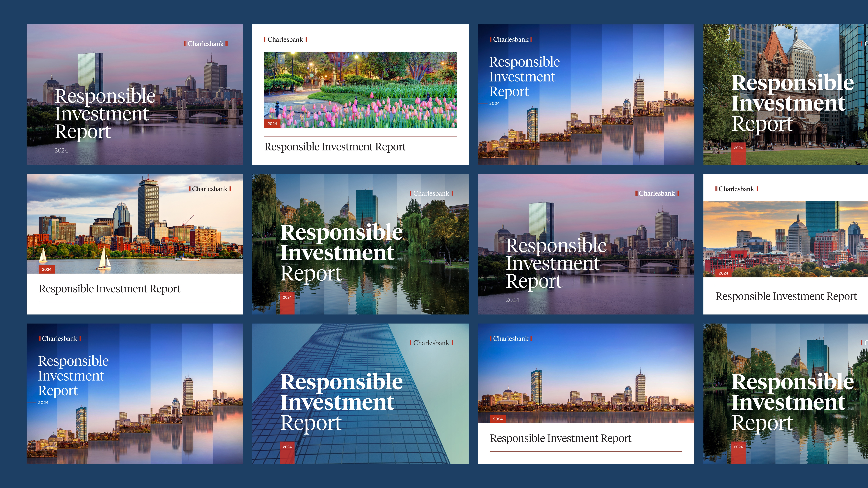Click the red 2024 tab on the bottom-row pond cover
This screenshot has height=488, width=868.
[738, 453]
